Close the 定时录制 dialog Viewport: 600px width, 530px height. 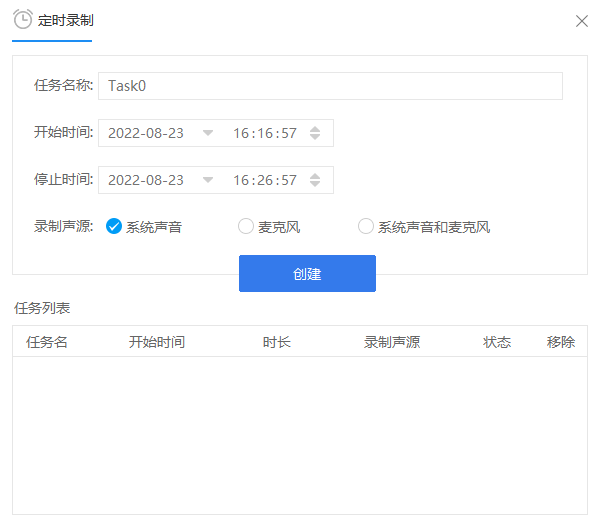[581, 20]
